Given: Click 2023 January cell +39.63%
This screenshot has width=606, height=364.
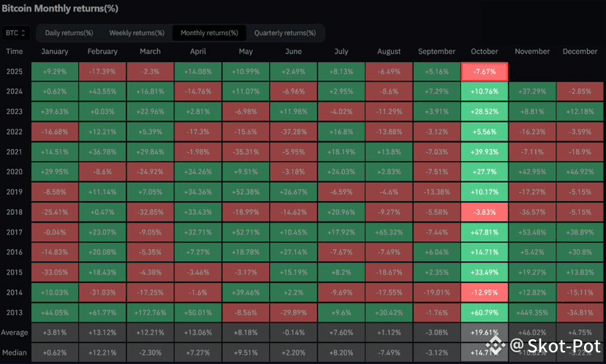Looking at the screenshot, I should [55, 112].
